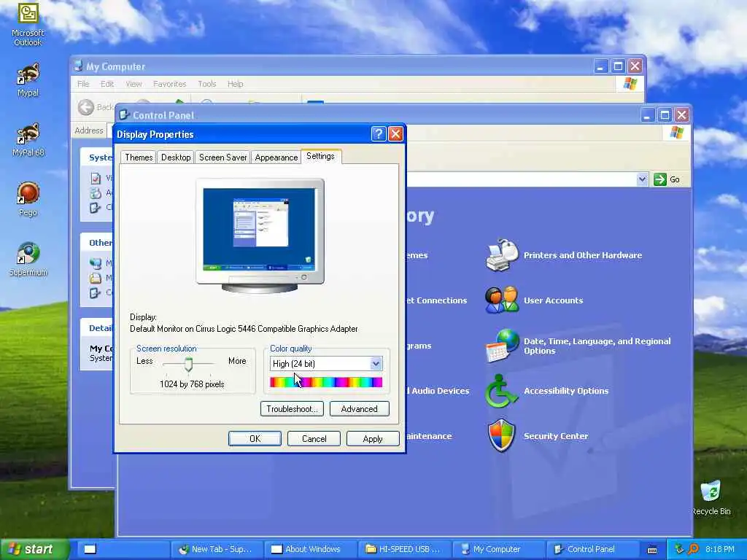
Task: Open the Microsoft Outlook desktop icon
Action: click(x=28, y=24)
